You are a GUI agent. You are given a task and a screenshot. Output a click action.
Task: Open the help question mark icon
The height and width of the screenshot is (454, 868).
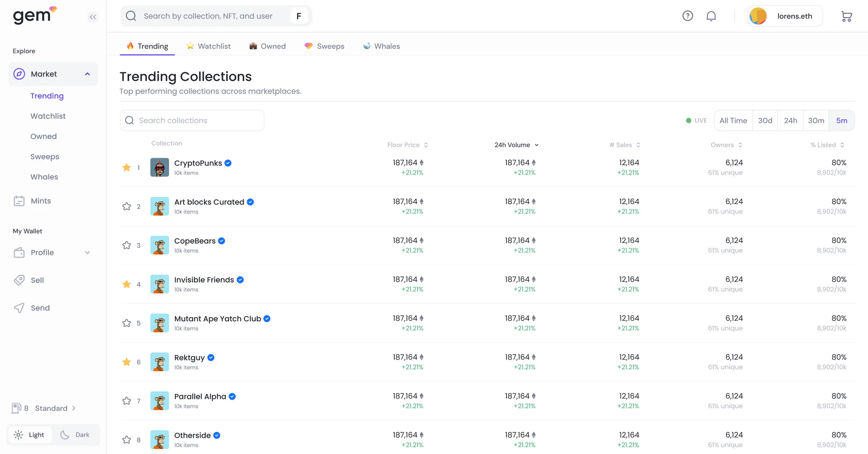point(688,16)
